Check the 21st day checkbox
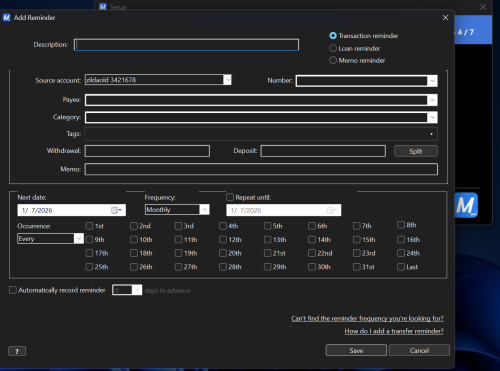Image resolution: width=500 pixels, height=371 pixels. pyautogui.click(x=267, y=253)
